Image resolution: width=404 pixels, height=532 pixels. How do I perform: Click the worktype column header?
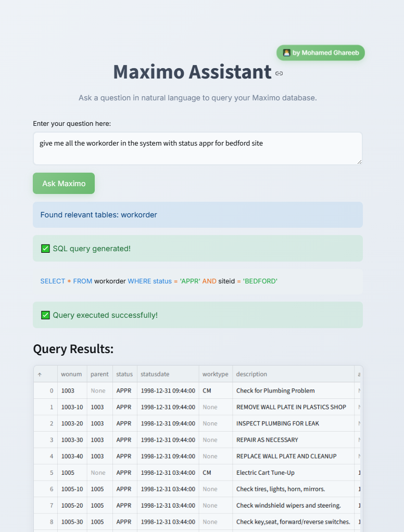click(216, 374)
